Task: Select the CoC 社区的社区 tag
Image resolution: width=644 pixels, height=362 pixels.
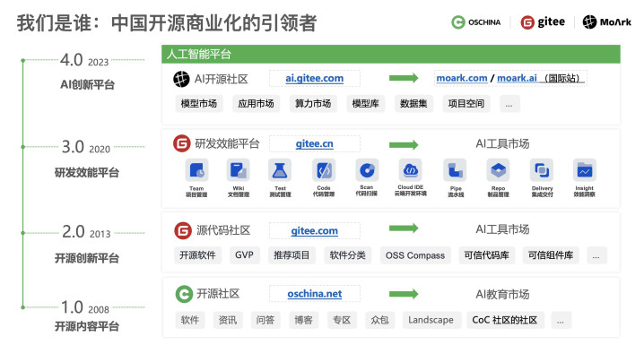Action: (x=505, y=320)
